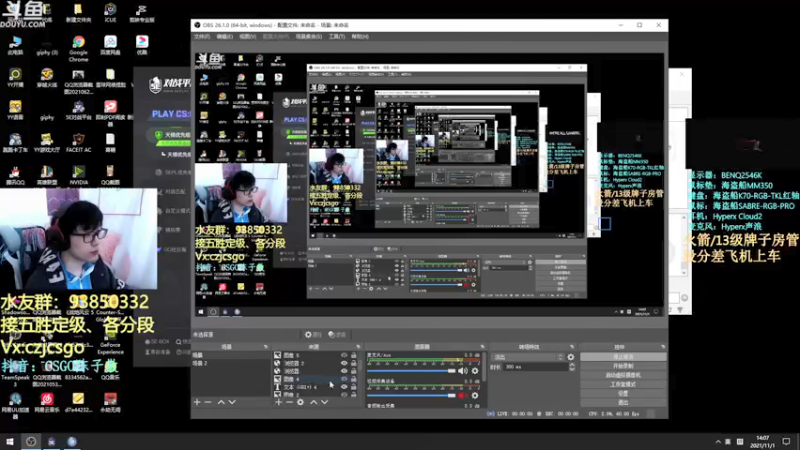Adjust the Mic/Aux volume slider handle
Viewport: 800px width, 450px height.
[x=452, y=371]
